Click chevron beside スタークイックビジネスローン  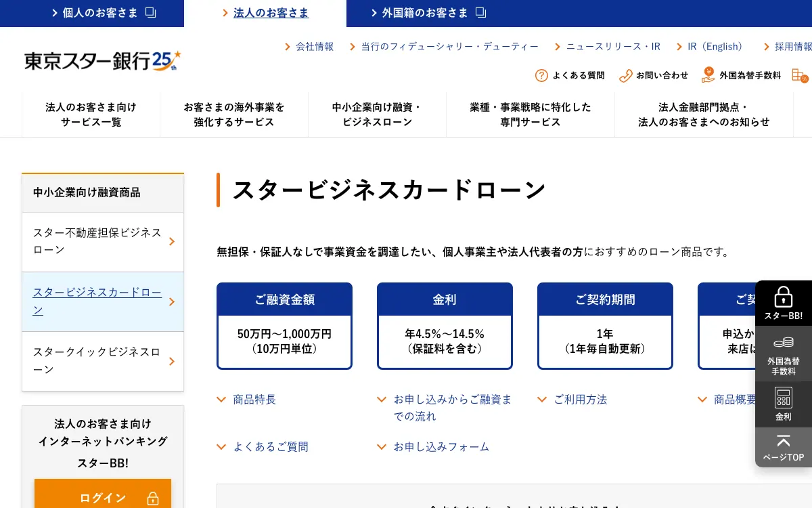172,361
